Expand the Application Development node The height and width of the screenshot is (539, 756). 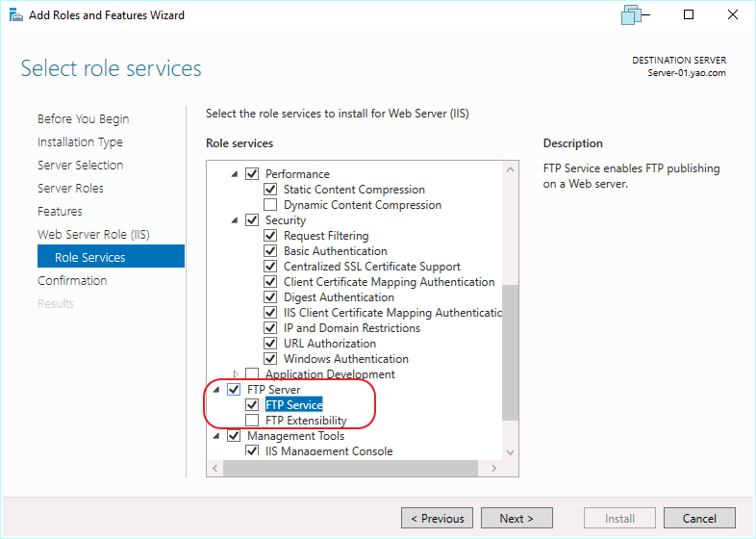click(235, 374)
